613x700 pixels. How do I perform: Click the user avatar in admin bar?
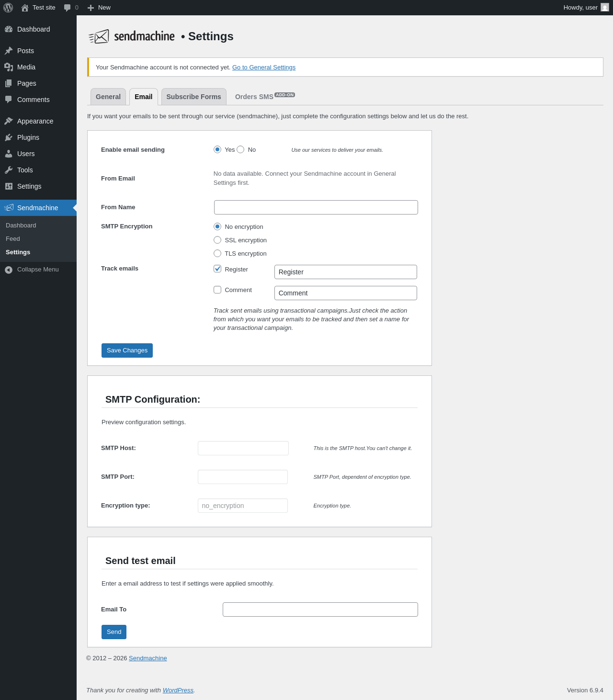605,8
